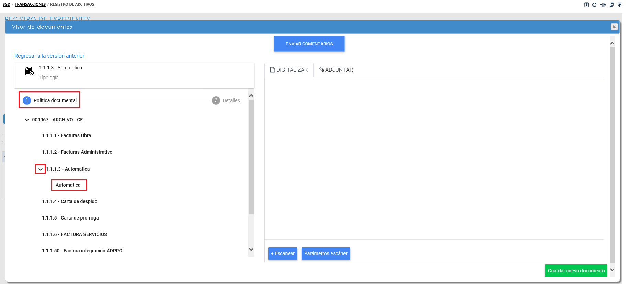644x284 pixels.
Task: Click the 1.1.1.3 - Automatica header title
Action: (60, 68)
